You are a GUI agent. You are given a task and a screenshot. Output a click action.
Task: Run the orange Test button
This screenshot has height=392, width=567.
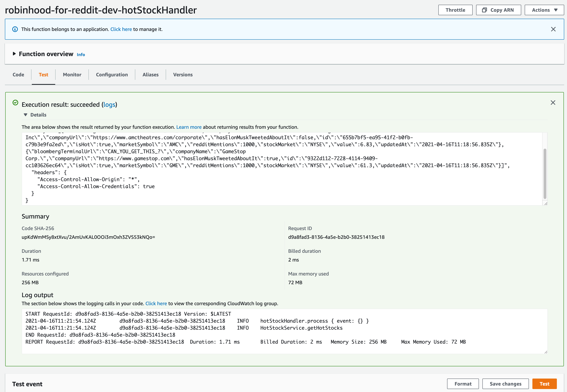point(544,384)
